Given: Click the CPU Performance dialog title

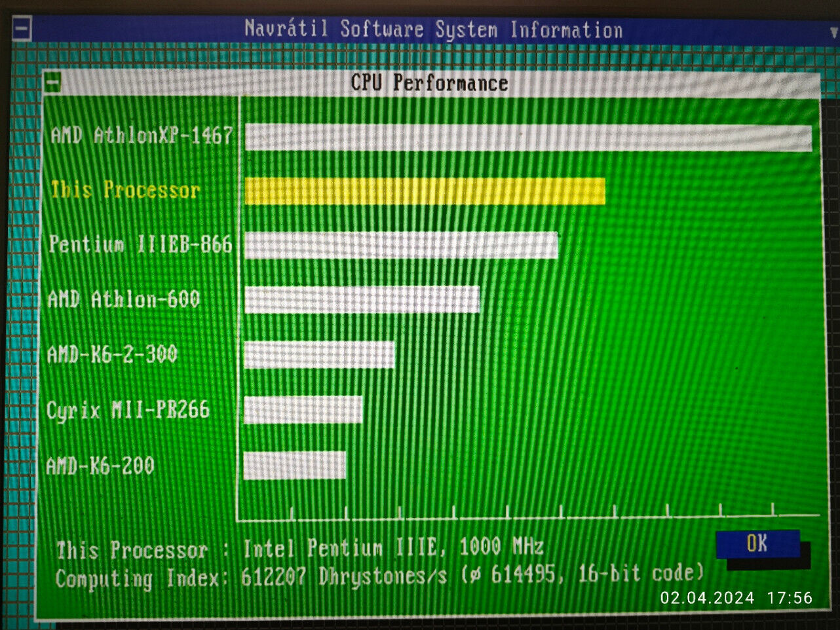Looking at the screenshot, I should click(429, 83).
